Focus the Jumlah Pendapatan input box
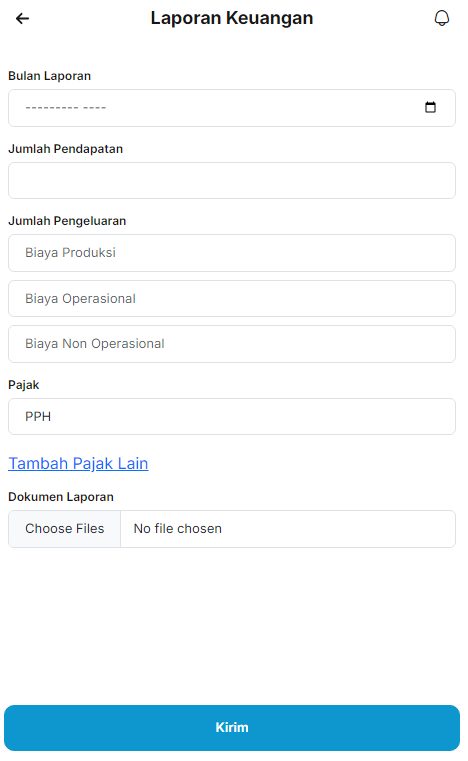 click(x=232, y=181)
